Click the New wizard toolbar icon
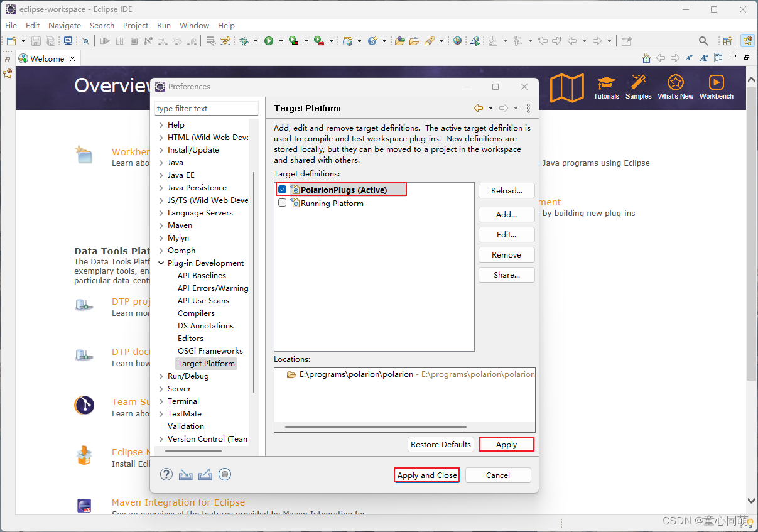Image resolution: width=758 pixels, height=532 pixels. (11, 41)
